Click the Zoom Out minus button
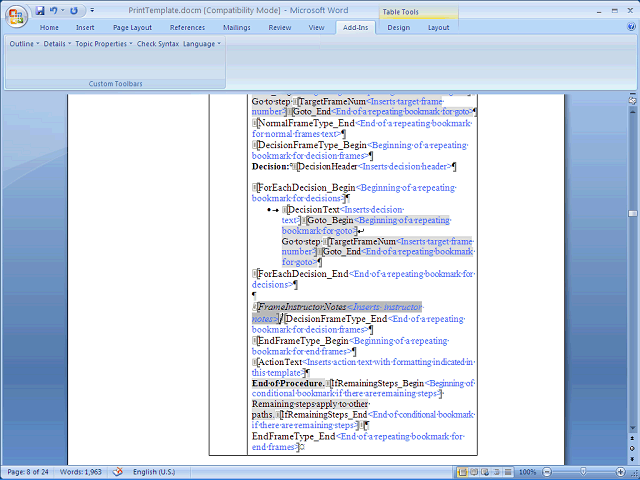This screenshot has width=640, height=480. (x=547, y=472)
